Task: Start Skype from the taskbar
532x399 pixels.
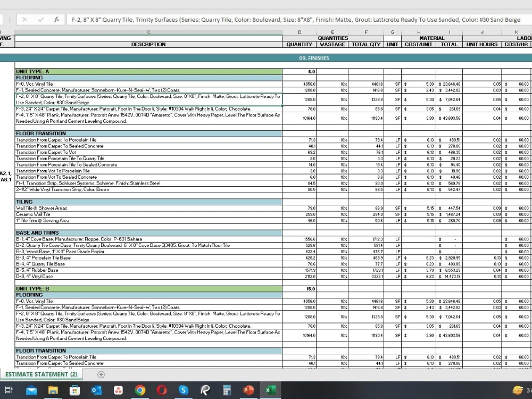Action: (182, 389)
